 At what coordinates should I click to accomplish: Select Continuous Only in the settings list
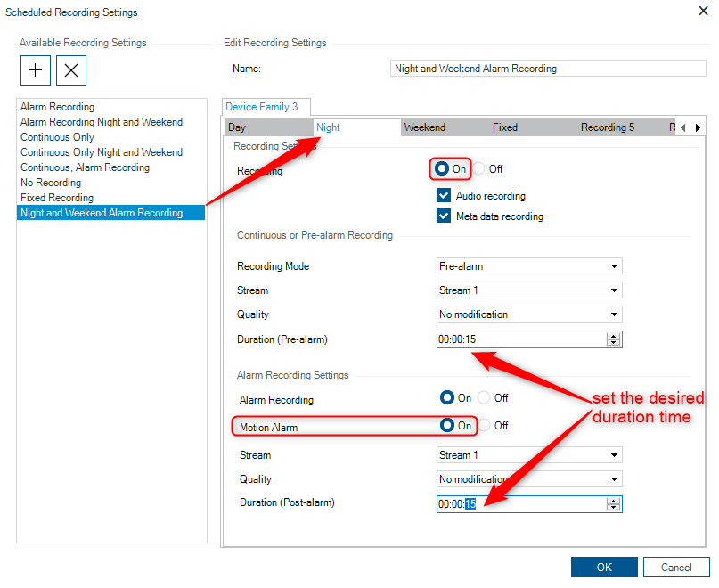point(57,137)
